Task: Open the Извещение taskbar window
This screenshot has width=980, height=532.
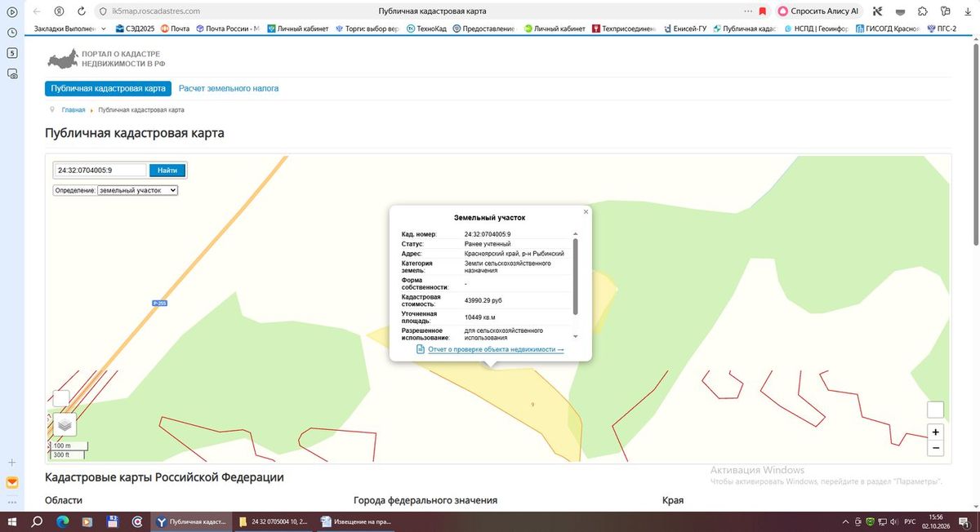Action: coord(354,521)
